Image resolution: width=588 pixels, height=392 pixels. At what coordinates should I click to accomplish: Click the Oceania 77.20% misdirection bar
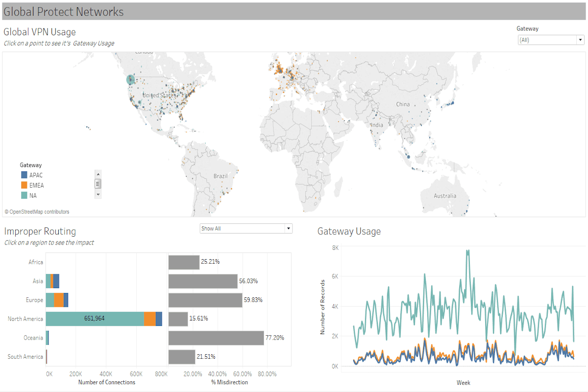tap(216, 338)
